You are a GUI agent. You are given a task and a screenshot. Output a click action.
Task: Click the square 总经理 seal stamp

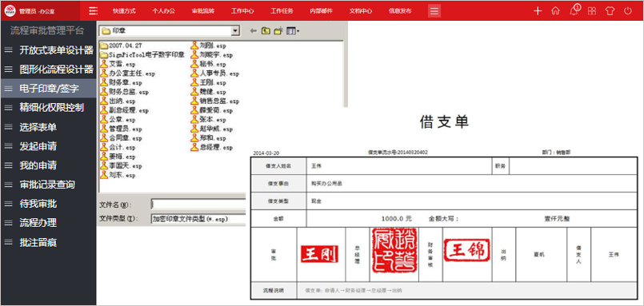pos(394,250)
